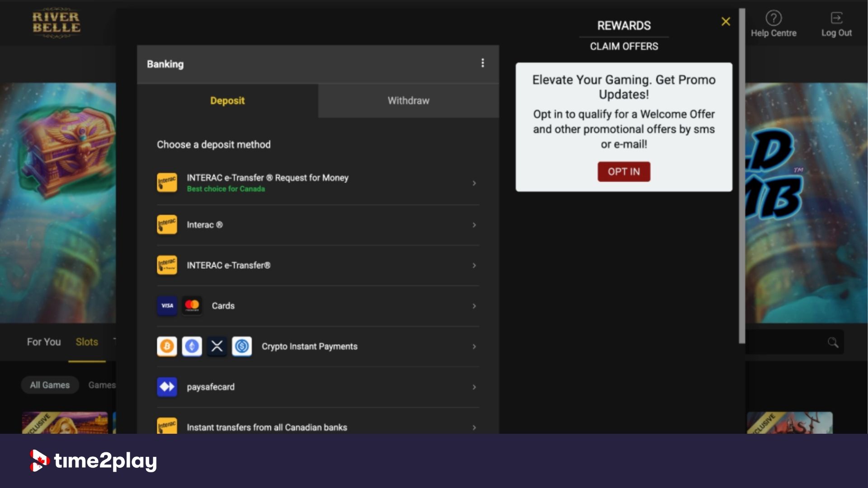Click the REWARDS panel heading
This screenshot has width=868, height=488.
coord(624,26)
